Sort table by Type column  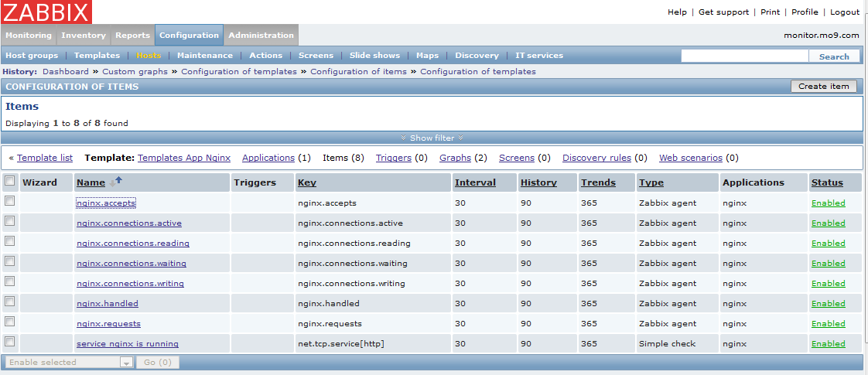(x=651, y=182)
